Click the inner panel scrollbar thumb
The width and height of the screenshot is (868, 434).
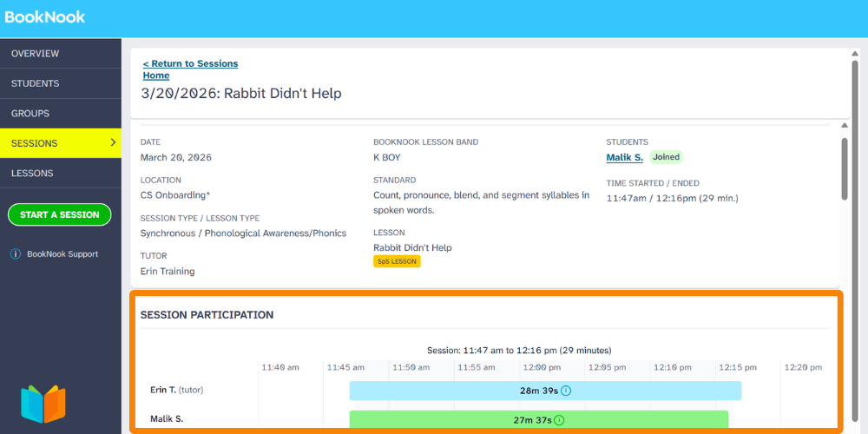point(845,169)
